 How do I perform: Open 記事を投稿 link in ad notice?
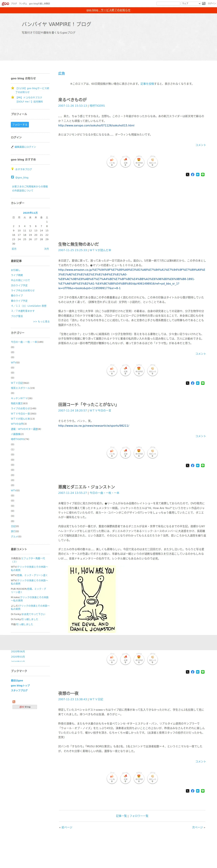point(147,84)
